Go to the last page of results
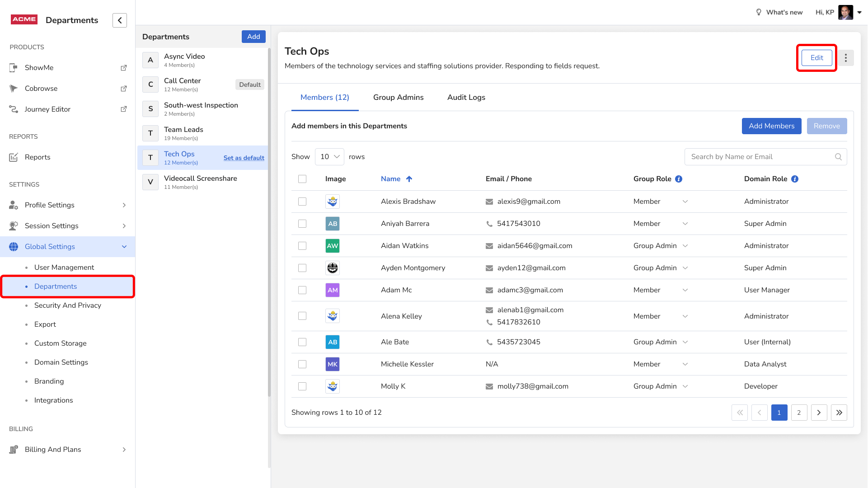This screenshot has height=488, width=868. [x=839, y=413]
